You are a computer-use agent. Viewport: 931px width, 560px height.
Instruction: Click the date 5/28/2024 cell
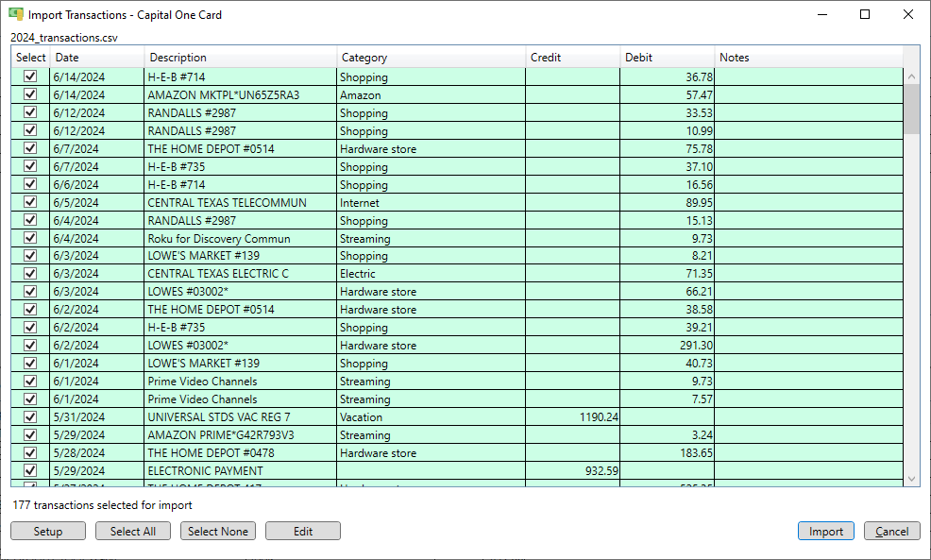(97, 452)
